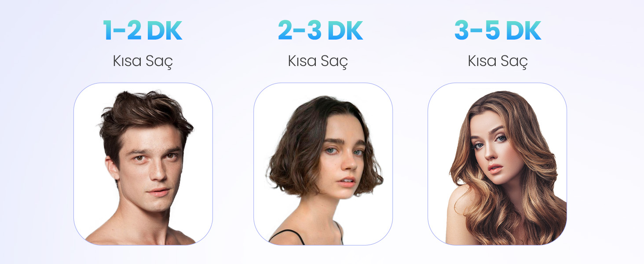Select the Kısa Saç label under 2-3 DK

click(318, 61)
